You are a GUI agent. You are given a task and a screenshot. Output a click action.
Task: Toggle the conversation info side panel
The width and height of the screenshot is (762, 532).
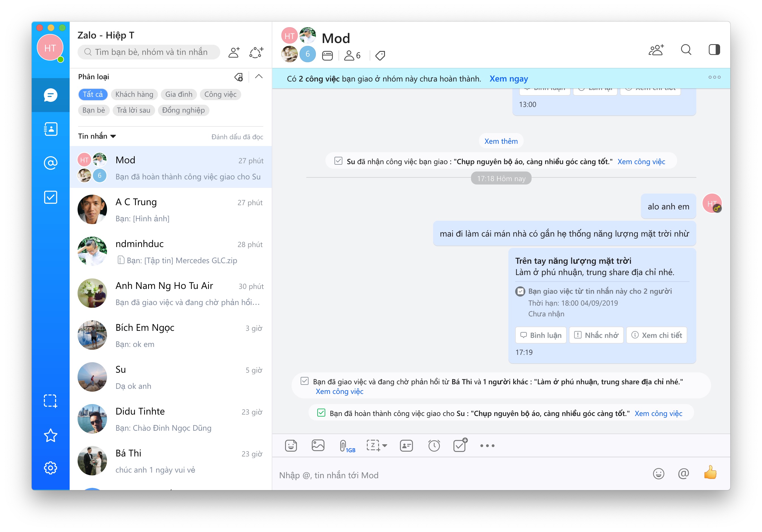pos(714,50)
